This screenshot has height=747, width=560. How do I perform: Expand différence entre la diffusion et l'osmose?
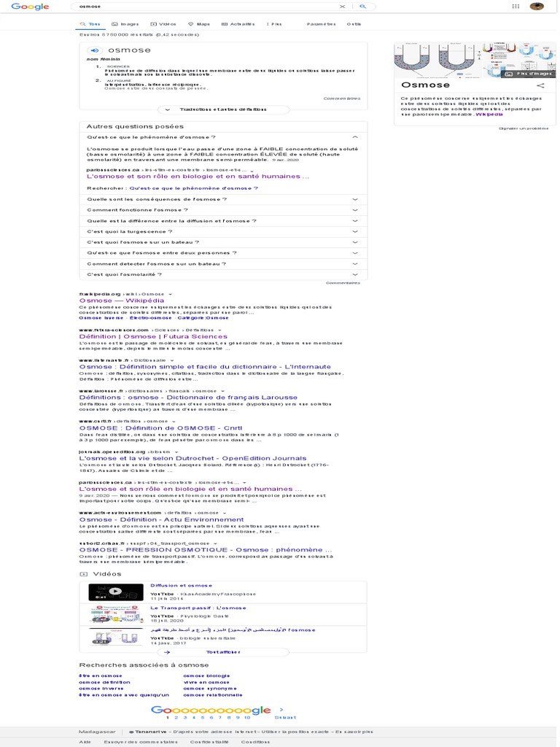223,221
